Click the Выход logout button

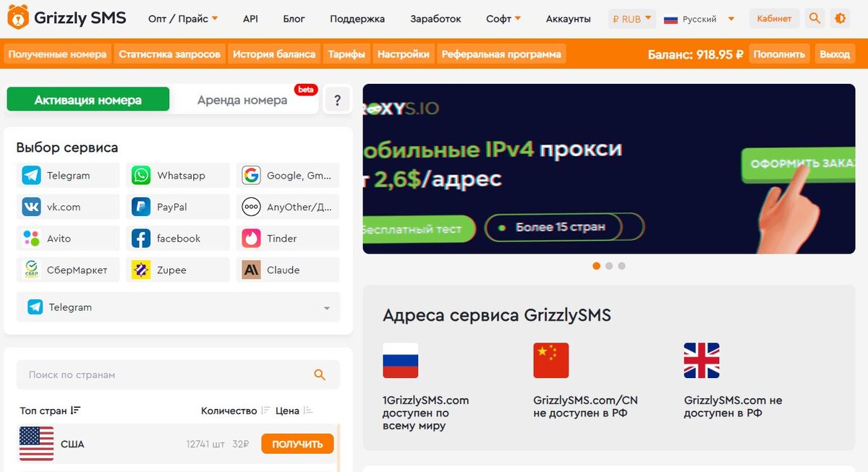click(835, 54)
